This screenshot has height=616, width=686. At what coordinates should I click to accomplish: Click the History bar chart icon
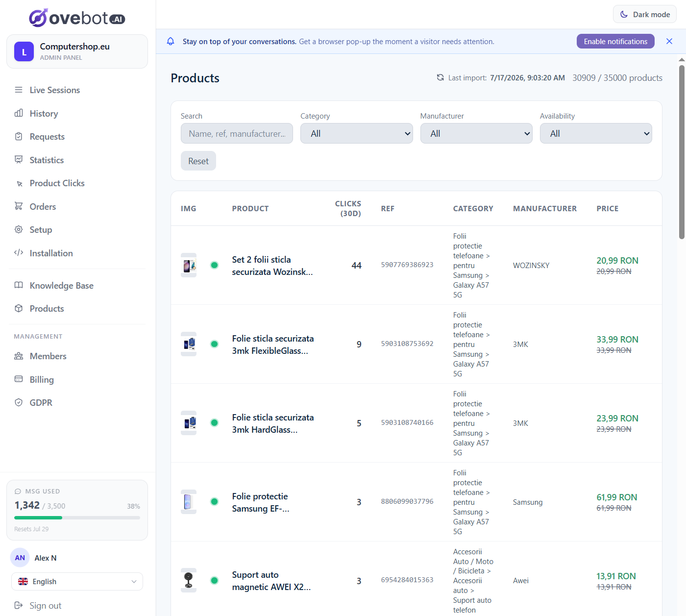pyautogui.click(x=19, y=113)
